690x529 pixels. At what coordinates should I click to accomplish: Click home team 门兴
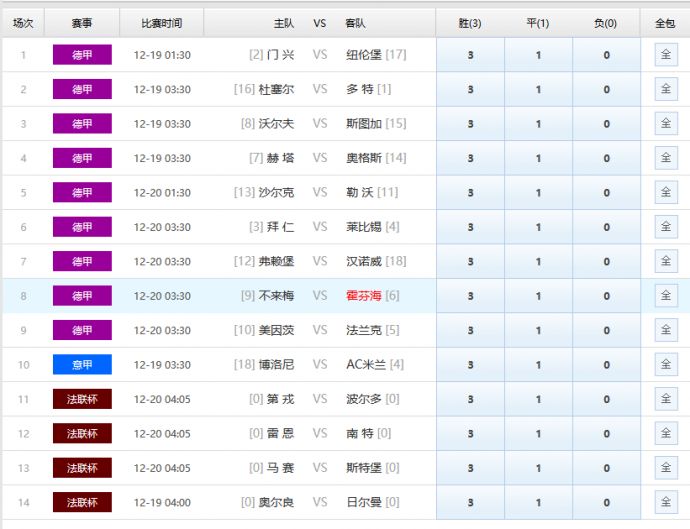tap(280, 55)
